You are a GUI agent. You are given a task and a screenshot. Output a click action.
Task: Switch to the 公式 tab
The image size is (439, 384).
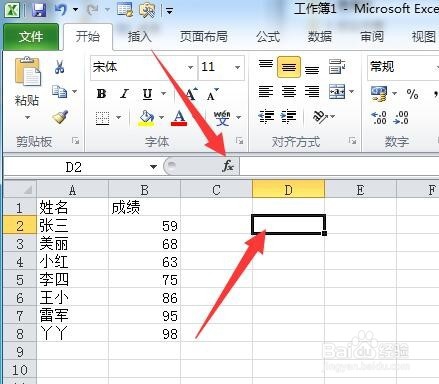click(x=268, y=37)
